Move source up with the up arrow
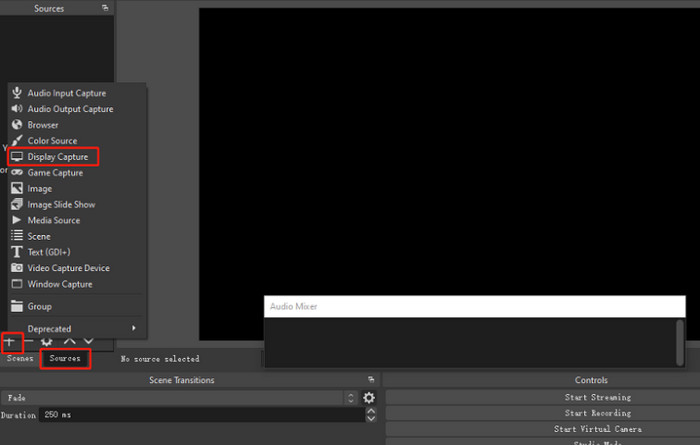 pos(69,342)
